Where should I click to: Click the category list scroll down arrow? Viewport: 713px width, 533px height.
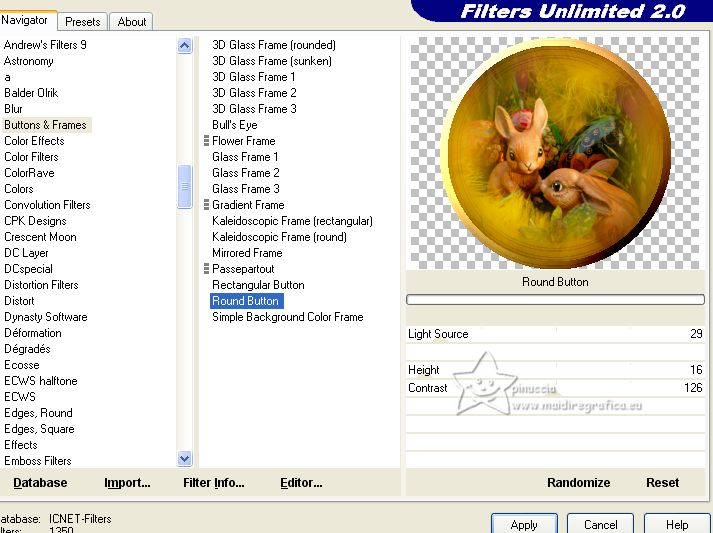(x=185, y=458)
